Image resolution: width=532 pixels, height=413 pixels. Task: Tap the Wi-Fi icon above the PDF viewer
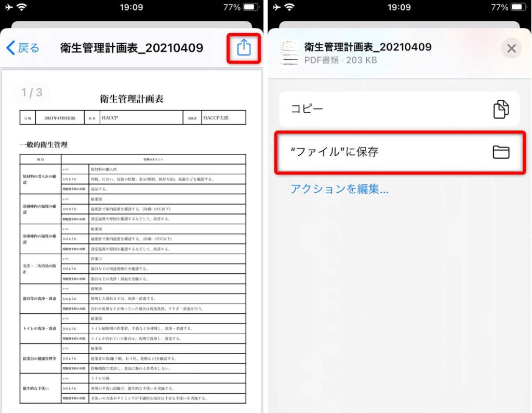click(x=22, y=7)
